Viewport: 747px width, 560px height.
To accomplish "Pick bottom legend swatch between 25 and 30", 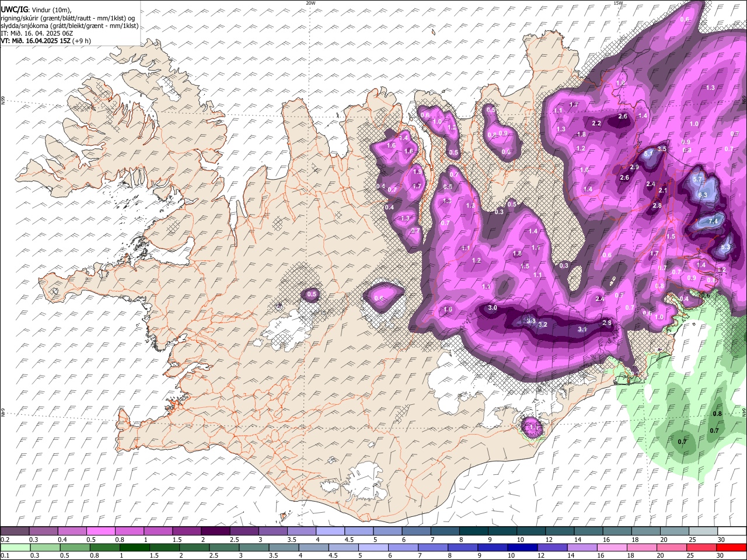I will click(x=700, y=548).
